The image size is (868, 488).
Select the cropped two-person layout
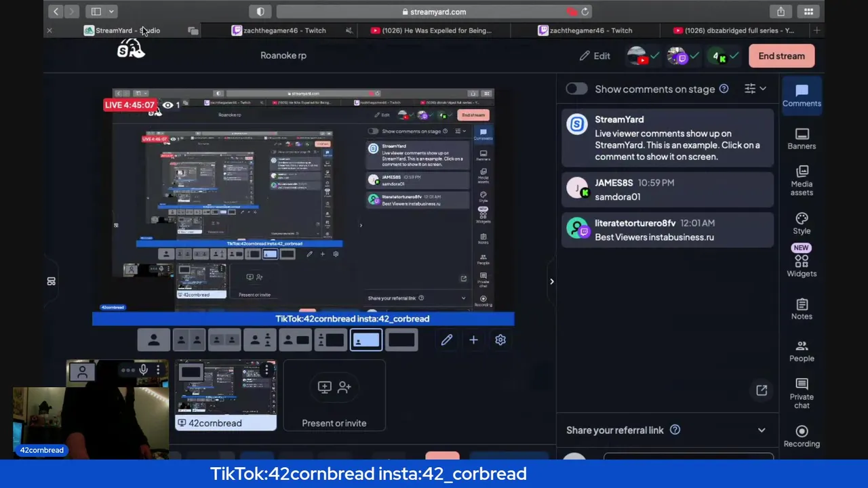[224, 340]
